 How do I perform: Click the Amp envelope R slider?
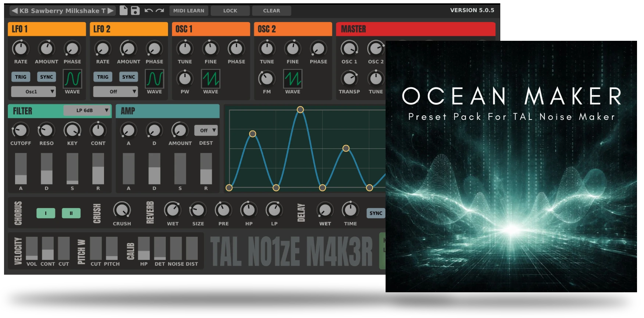pyautogui.click(x=206, y=169)
